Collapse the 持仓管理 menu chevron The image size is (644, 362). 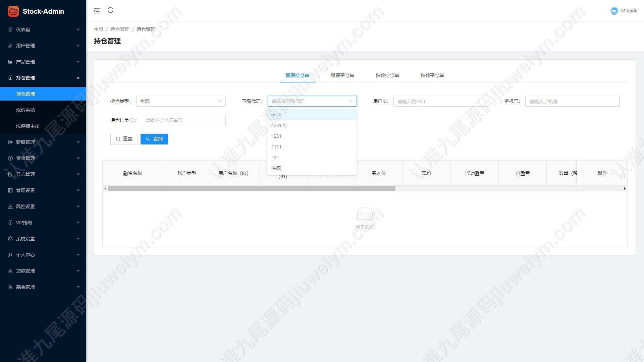click(x=78, y=78)
